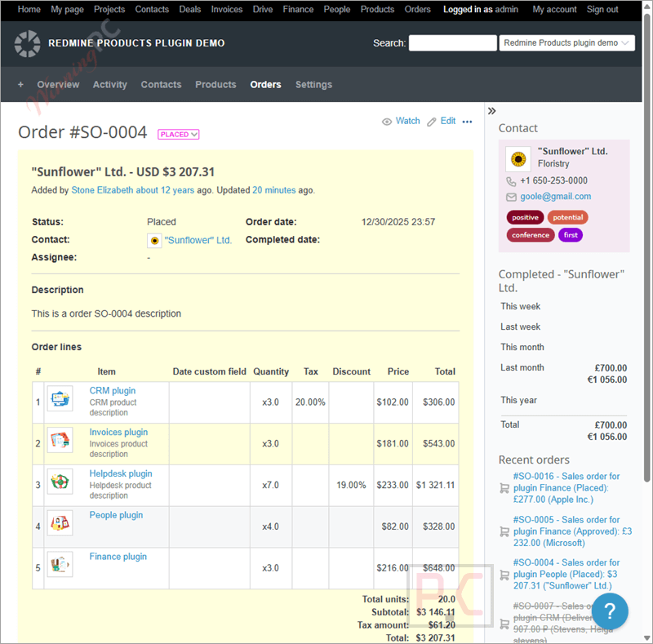Viewport: 653px width, 644px height.
Task: Click the 'positive' tag
Action: pyautogui.click(x=525, y=217)
